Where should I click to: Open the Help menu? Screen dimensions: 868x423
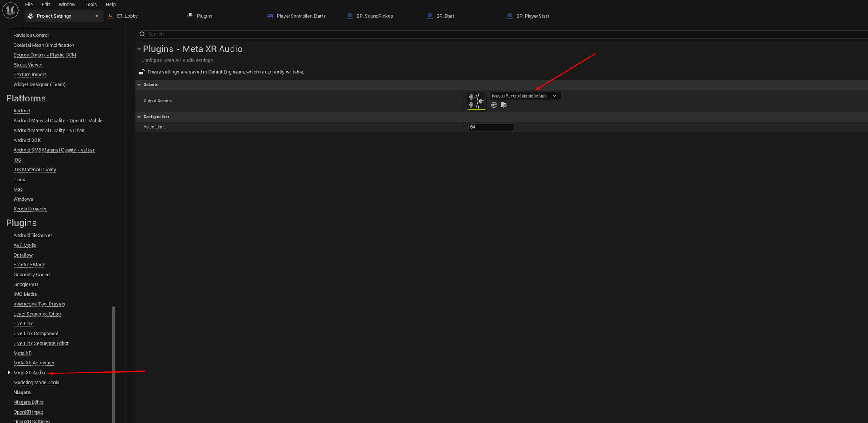click(111, 4)
